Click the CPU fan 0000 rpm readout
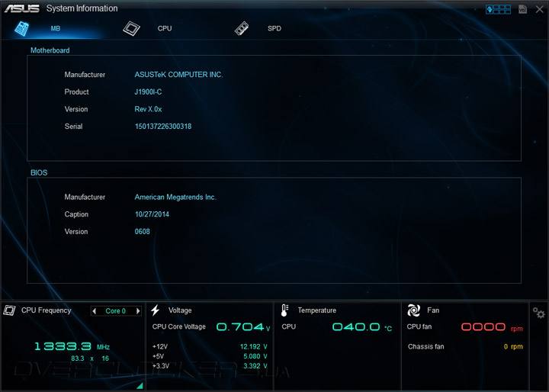This screenshot has width=549, height=392. point(492,327)
